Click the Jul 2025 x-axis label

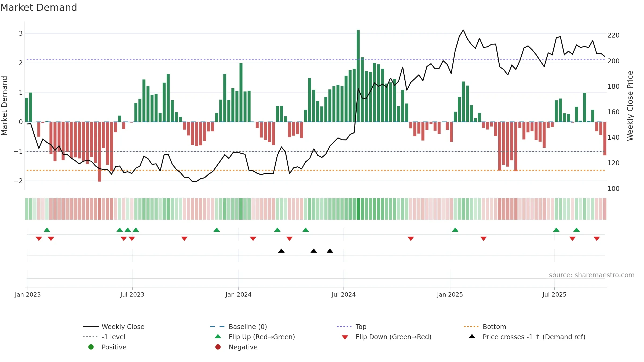554,294
